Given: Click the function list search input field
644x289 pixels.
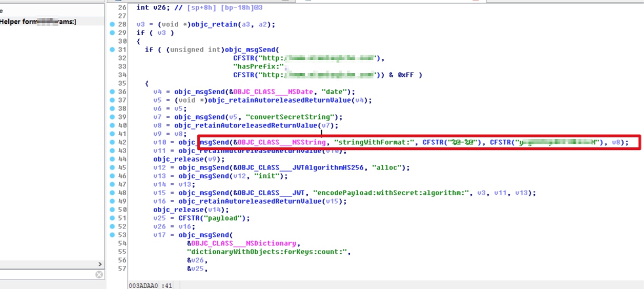Looking at the screenshot, I should coord(46,275).
